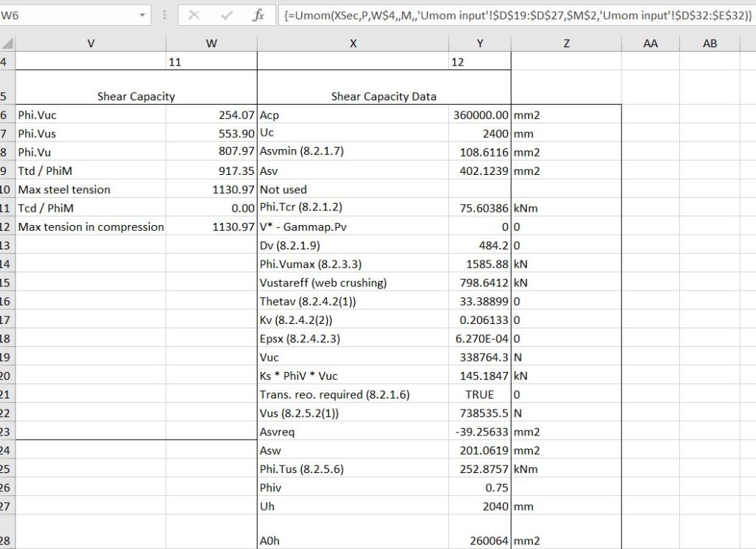Screen dimensions: 756x549
Task: Select column W header
Action: pos(211,44)
